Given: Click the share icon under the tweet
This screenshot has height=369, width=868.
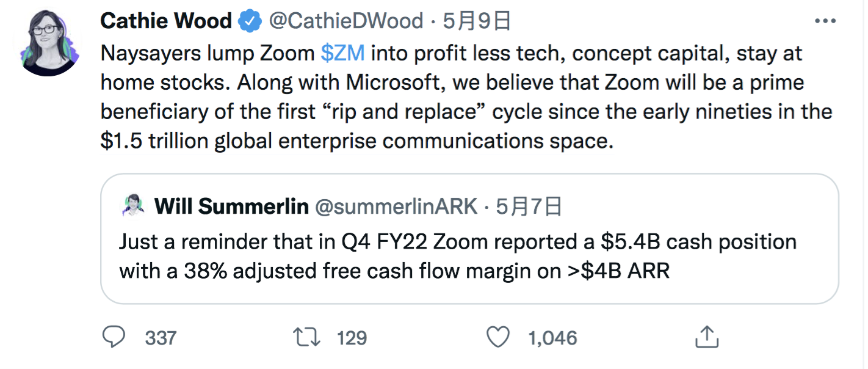Looking at the screenshot, I should pos(705,337).
